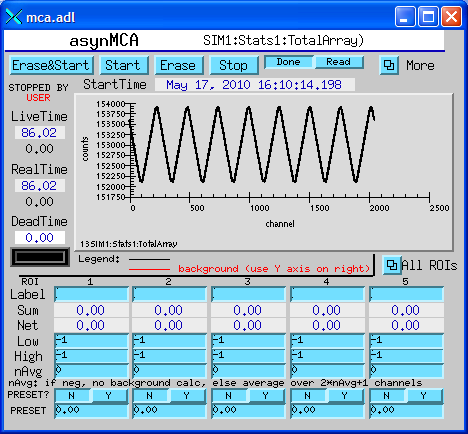Click the ROI 1 Label field
The width and height of the screenshot is (468, 434).
(x=91, y=294)
